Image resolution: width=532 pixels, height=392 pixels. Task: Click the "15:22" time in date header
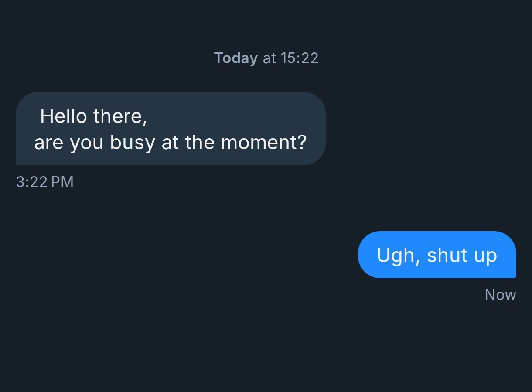(x=300, y=58)
